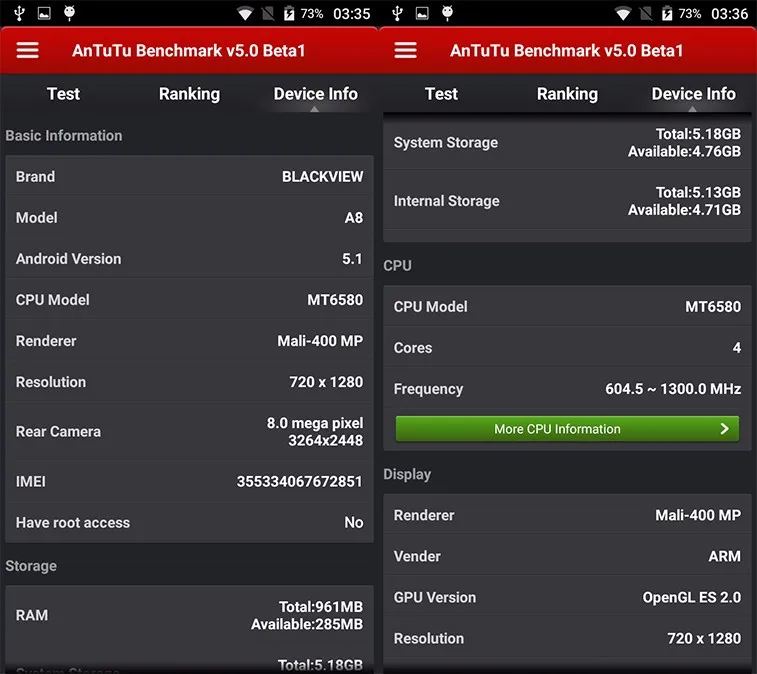Switch to Test tab in right screenshot

coord(441,94)
